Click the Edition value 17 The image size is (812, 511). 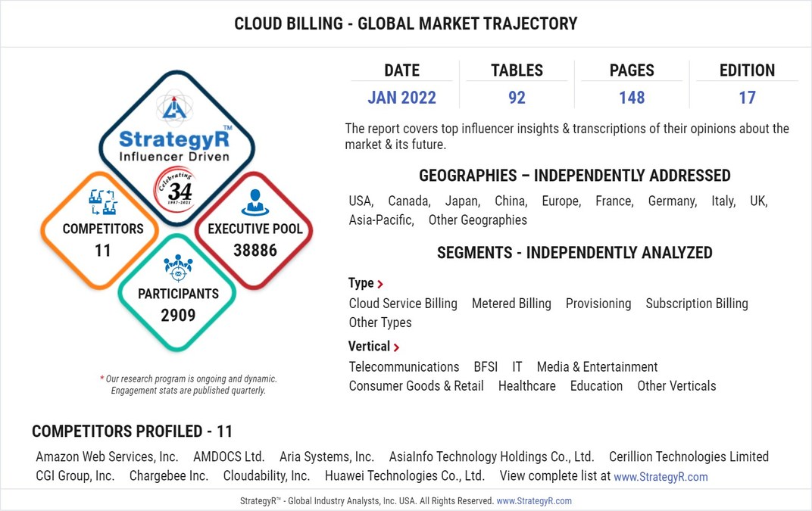click(x=747, y=98)
